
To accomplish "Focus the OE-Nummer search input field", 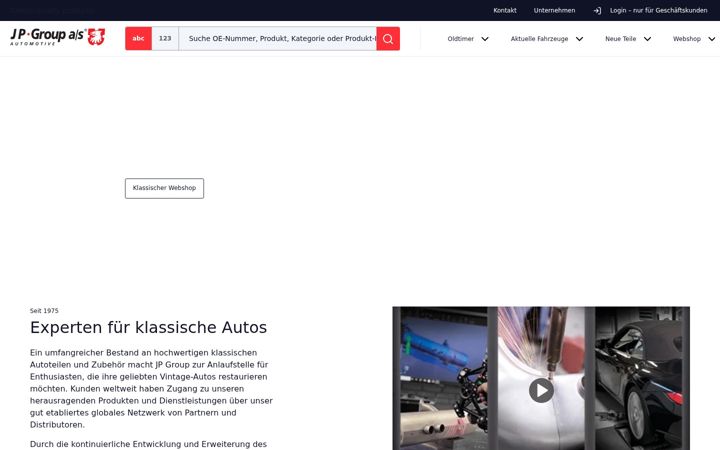I will point(277,39).
